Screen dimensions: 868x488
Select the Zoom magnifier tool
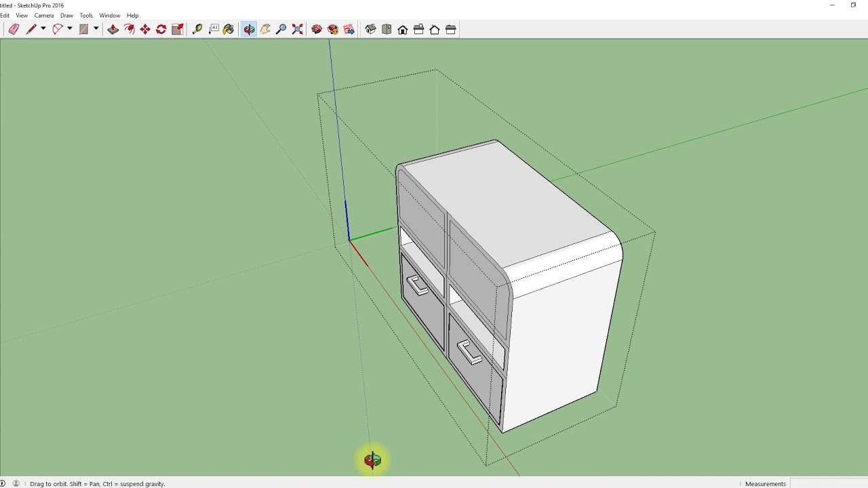click(x=281, y=29)
